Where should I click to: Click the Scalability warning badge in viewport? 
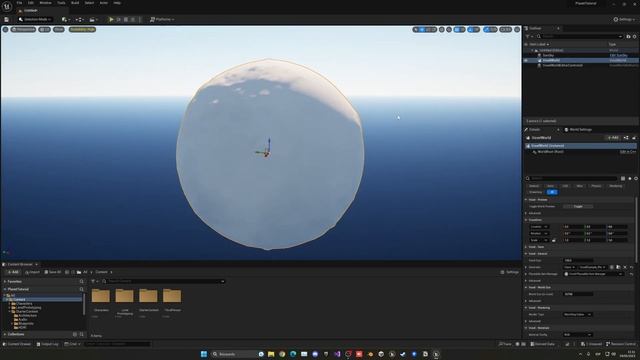point(82,29)
